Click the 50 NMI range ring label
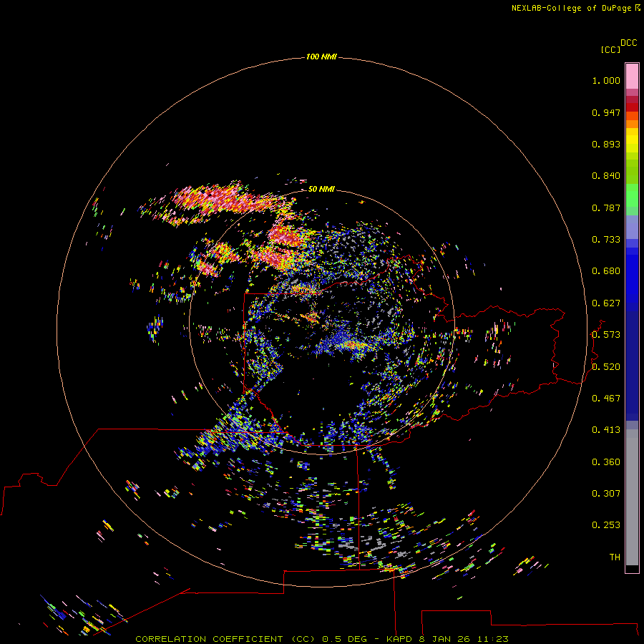Image resolution: width=644 pixels, height=644 pixels. (x=321, y=189)
